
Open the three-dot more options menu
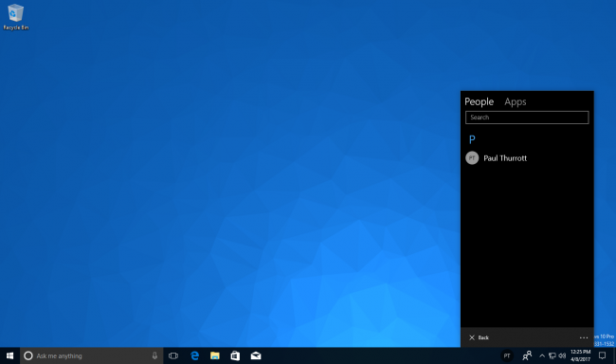click(x=584, y=337)
